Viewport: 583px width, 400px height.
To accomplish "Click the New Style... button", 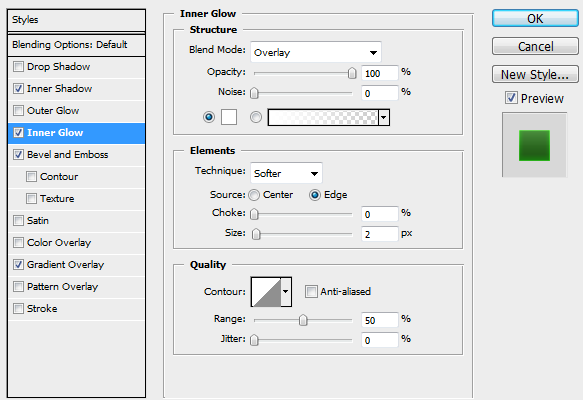I will [535, 74].
